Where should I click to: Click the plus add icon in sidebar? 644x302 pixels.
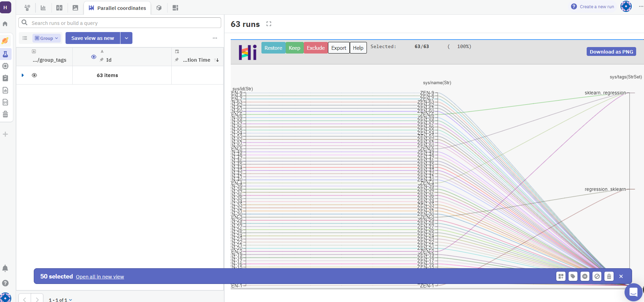point(5,134)
